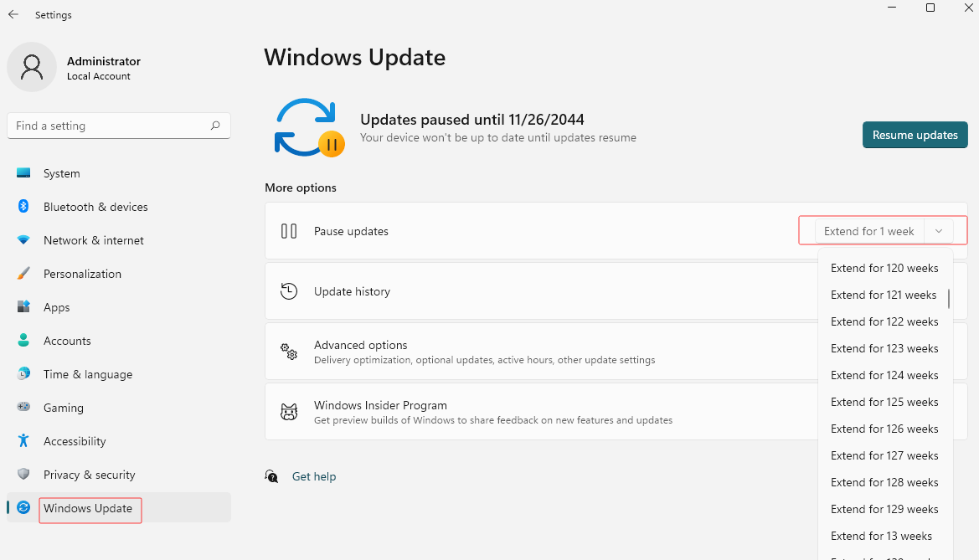Click the Windows Update sync icon in sidebar
Screen dimensions: 979x560
point(23,507)
